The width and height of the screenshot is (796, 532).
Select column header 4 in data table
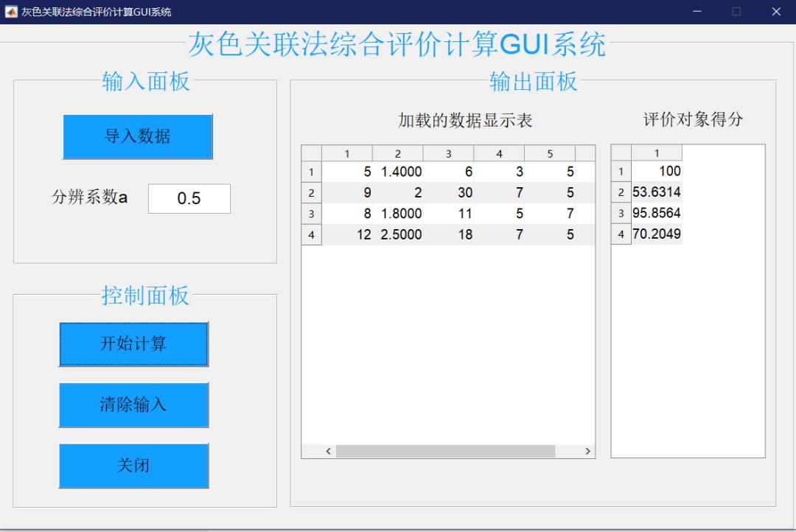point(499,153)
